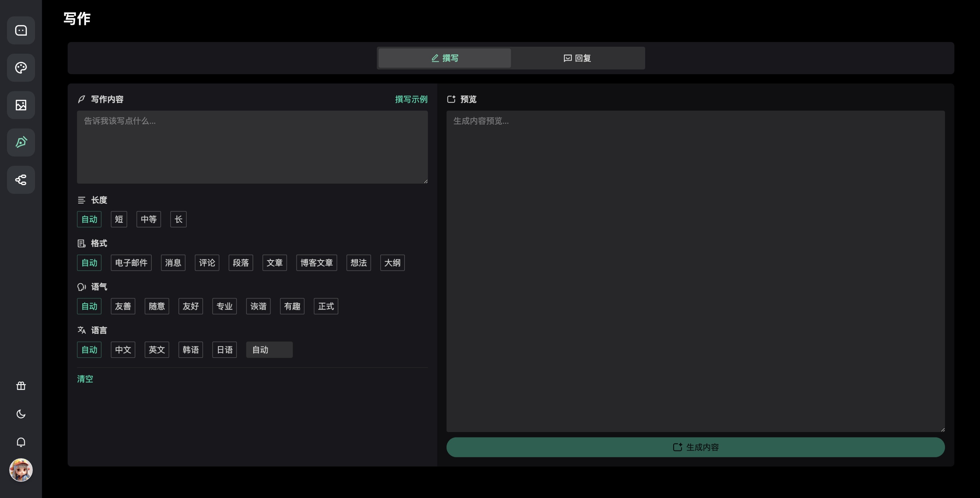Switch to the 回复 tab
Image resolution: width=980 pixels, height=498 pixels.
pos(577,58)
